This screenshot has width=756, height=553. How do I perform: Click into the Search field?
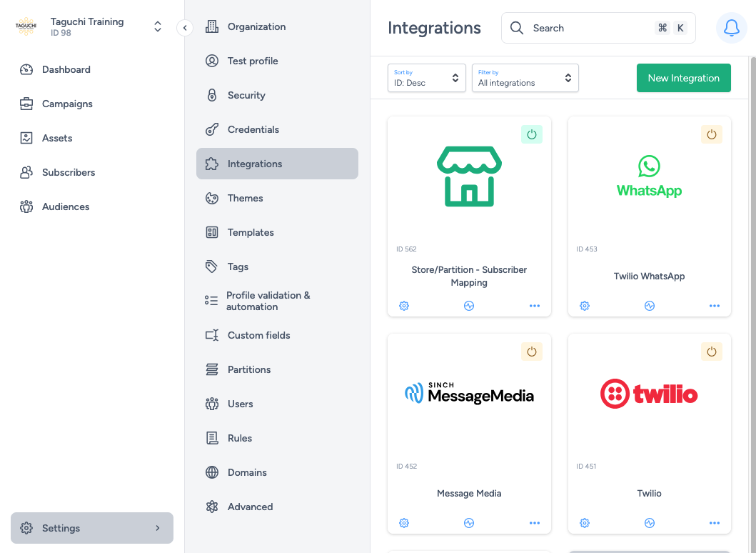[598, 28]
